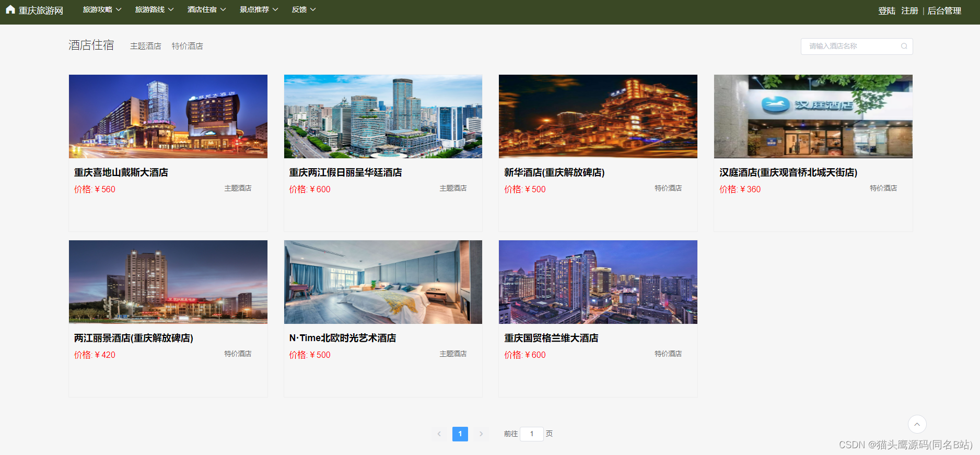980x455 pixels.
Task: Click the hotel name search input field
Action: tap(857, 46)
